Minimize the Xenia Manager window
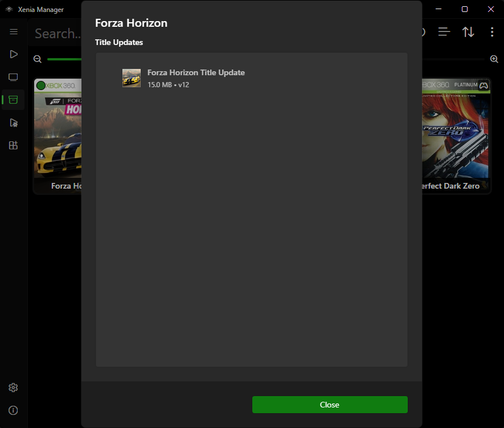The image size is (504, 428). tap(439, 9)
